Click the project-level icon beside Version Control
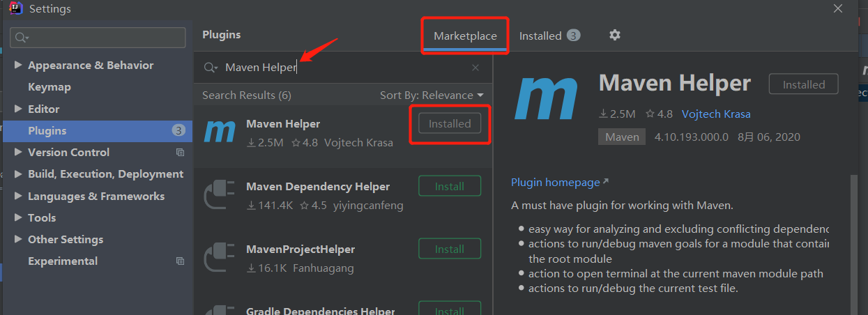This screenshot has width=868, height=315. coord(180,153)
